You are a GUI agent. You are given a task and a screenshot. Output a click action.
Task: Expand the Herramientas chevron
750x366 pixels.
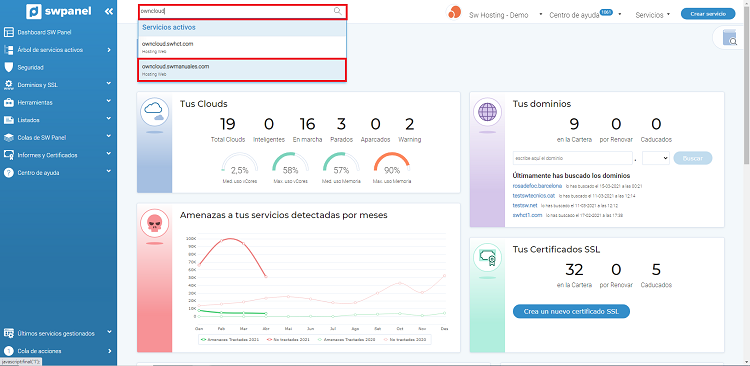[x=109, y=101]
